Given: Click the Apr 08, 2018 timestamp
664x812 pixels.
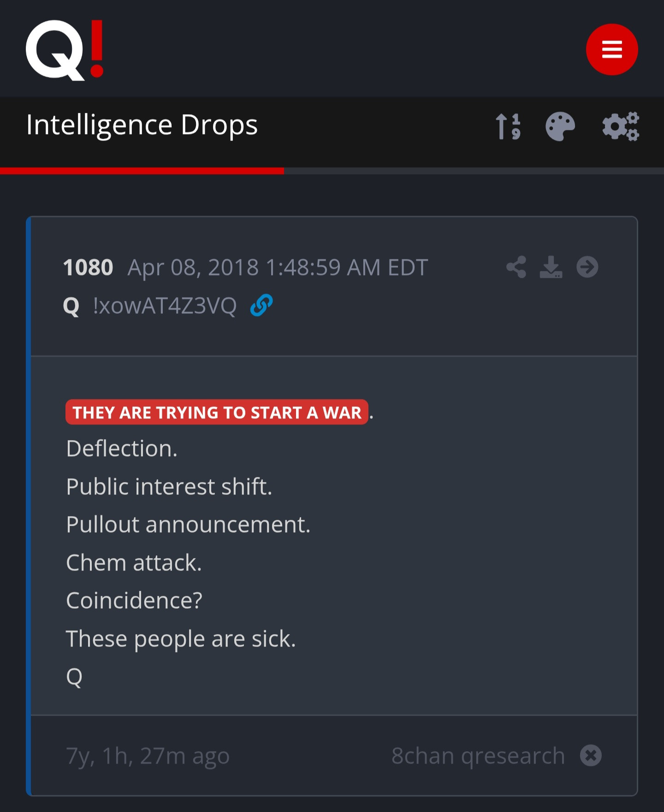Looking at the screenshot, I should pos(278,267).
